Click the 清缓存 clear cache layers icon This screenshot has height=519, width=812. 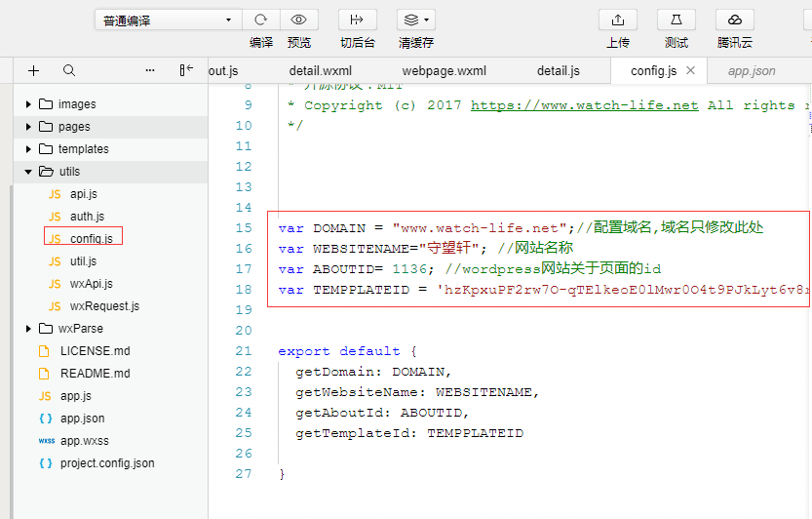pos(415,20)
